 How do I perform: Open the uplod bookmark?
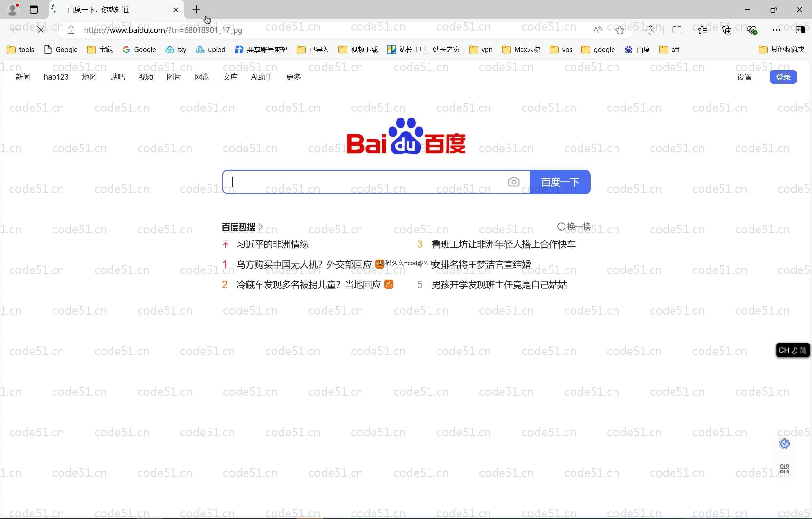click(210, 50)
